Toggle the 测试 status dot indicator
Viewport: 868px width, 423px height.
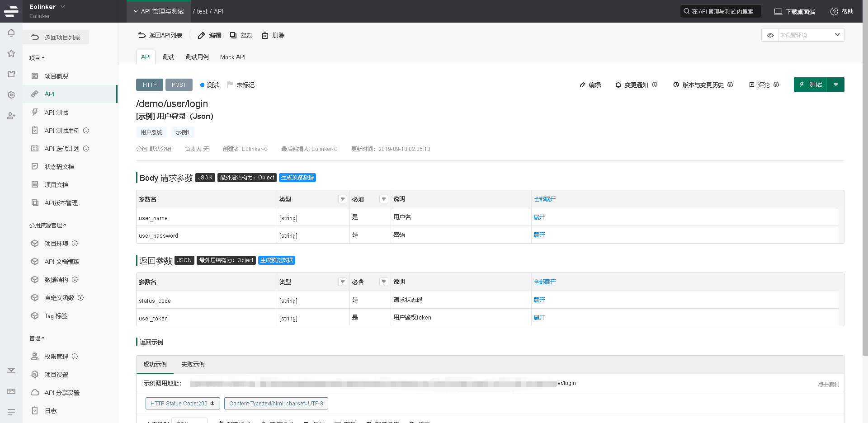[x=202, y=85]
